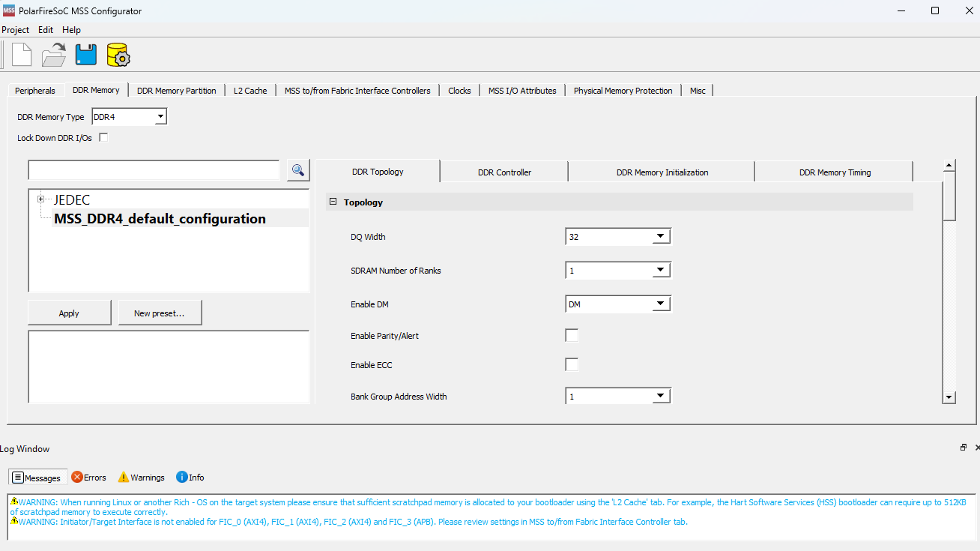Close the Log Window panel

point(976,448)
